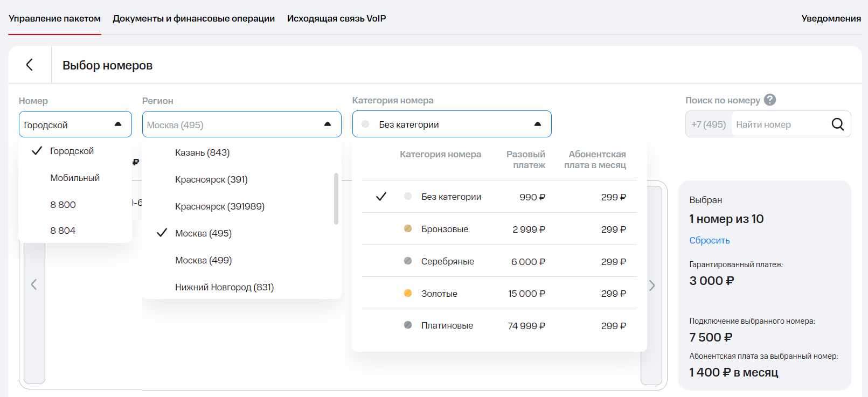868x397 pixels.
Task: Select Мобильный from number type list
Action: click(75, 178)
